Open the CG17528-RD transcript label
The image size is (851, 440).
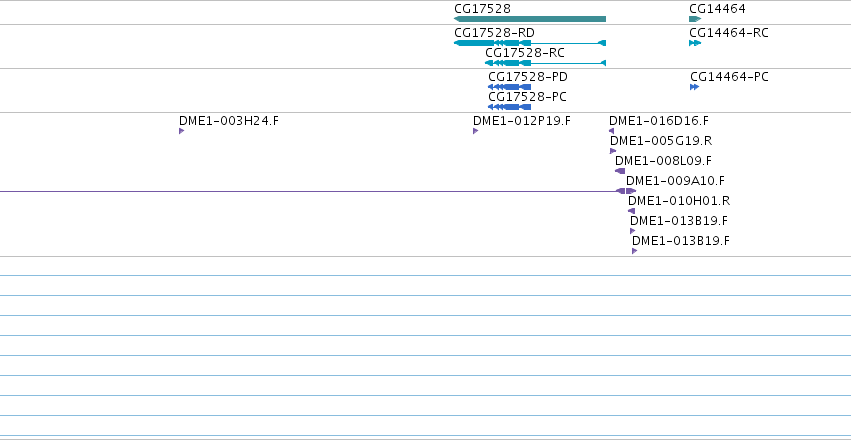[494, 33]
